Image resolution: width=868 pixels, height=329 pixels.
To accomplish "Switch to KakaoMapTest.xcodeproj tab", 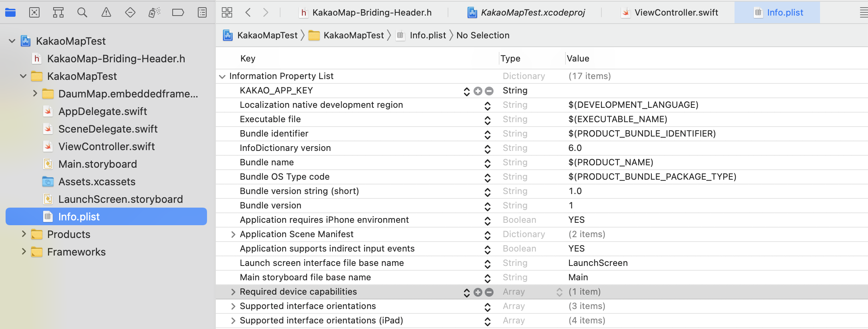I will click(526, 12).
